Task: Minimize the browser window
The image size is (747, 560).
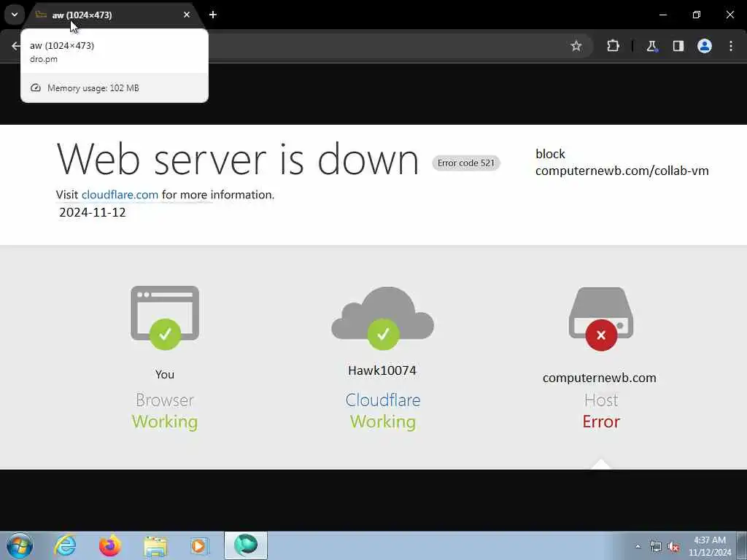Action: (662, 15)
